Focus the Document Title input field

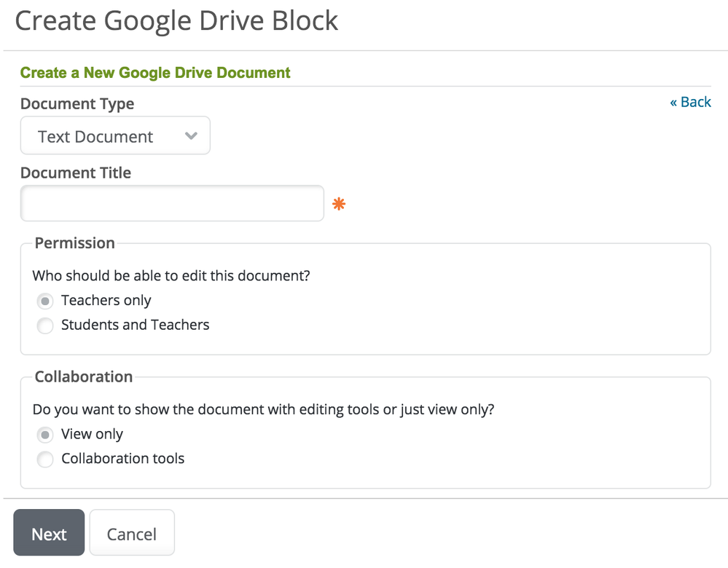pos(172,203)
